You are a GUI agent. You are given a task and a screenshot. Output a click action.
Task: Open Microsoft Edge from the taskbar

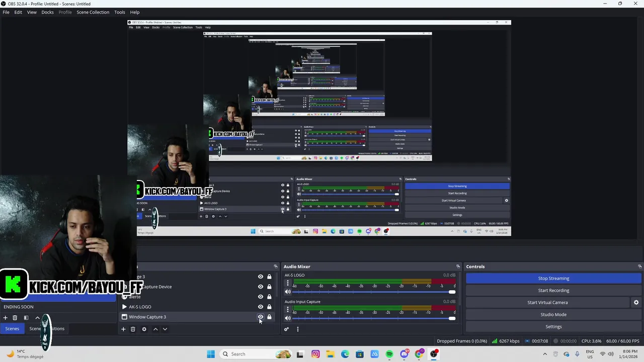tap(345, 354)
